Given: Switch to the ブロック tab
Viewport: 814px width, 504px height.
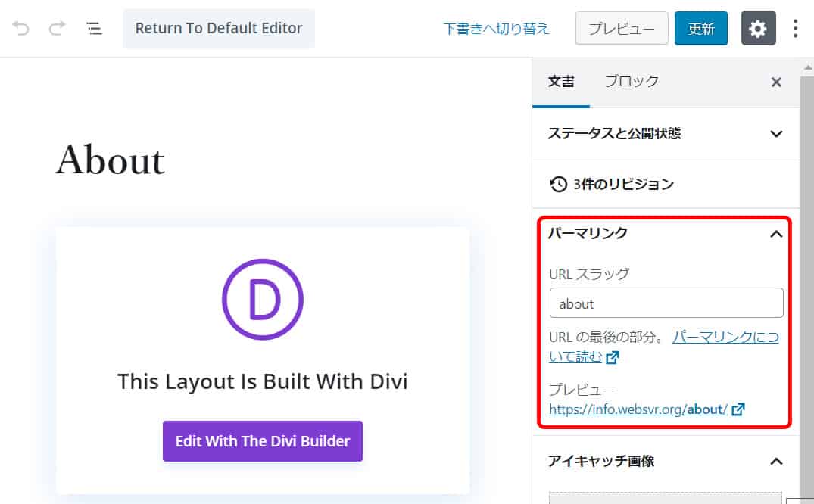Looking at the screenshot, I should (632, 82).
